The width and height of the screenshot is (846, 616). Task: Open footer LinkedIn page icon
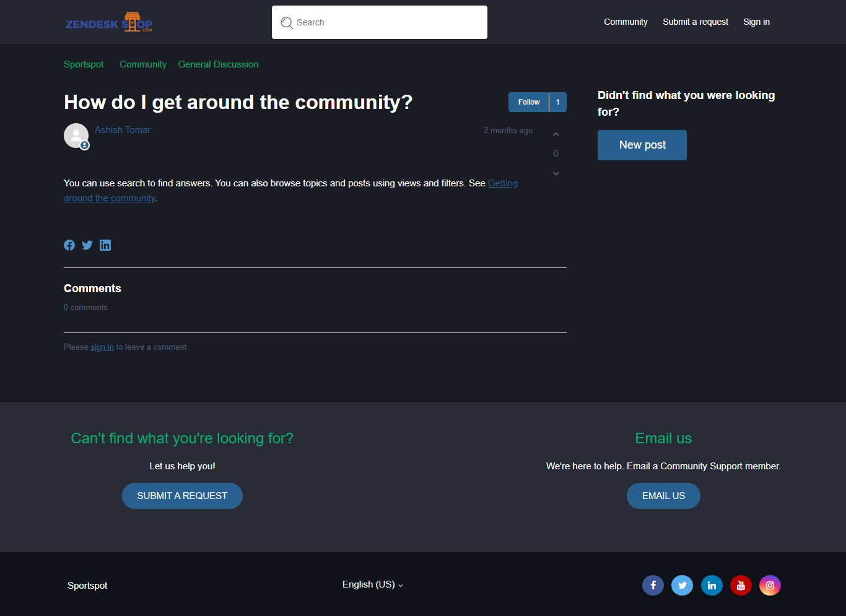coord(712,585)
